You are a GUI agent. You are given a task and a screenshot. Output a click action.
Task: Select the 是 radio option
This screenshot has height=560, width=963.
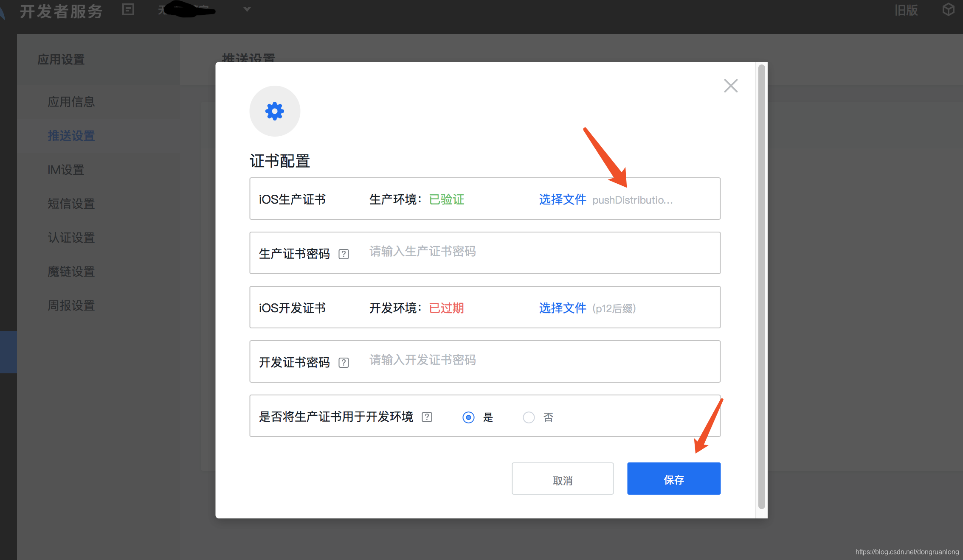tap(468, 417)
